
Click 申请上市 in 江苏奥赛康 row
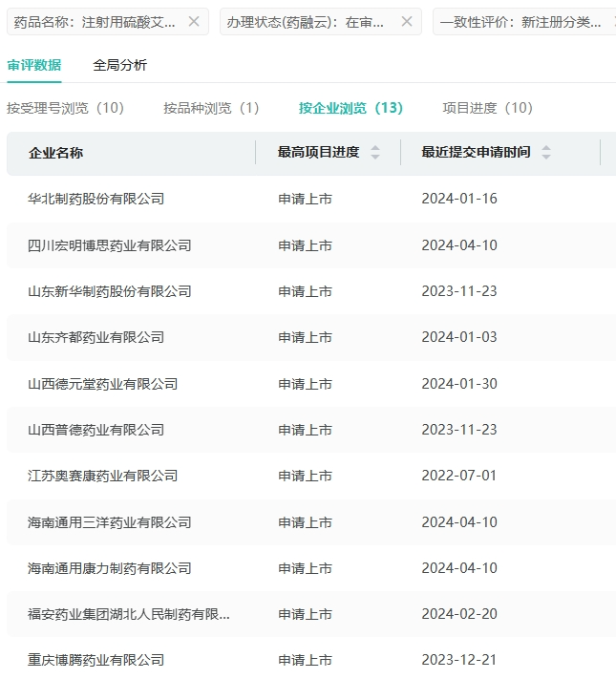pos(305,476)
